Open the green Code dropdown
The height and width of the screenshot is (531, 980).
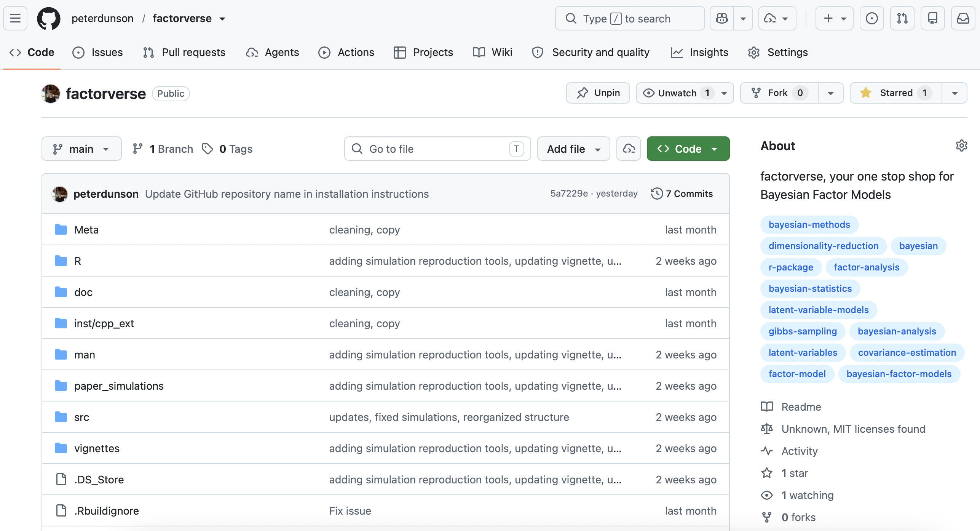coord(688,149)
